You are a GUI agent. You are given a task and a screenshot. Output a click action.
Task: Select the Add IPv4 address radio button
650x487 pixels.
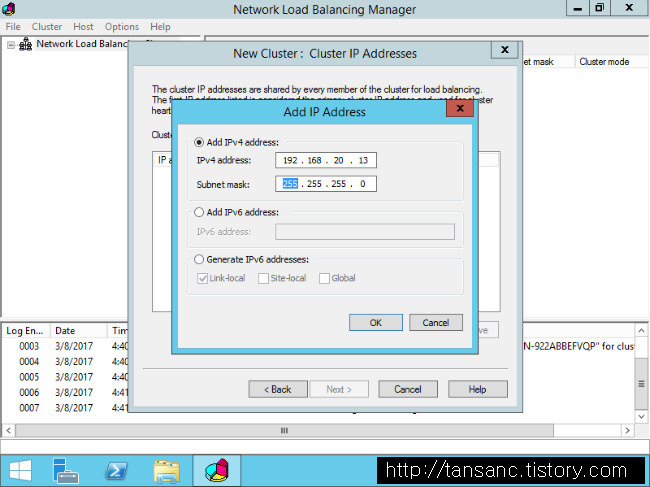click(199, 142)
